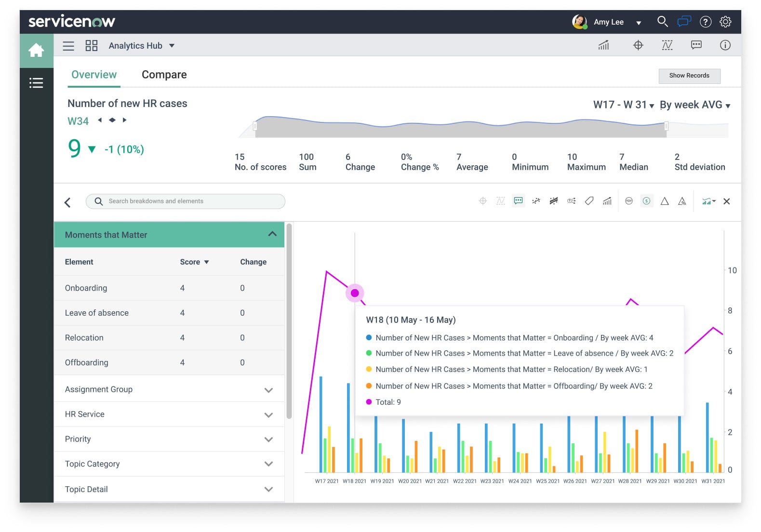761x532 pixels.
Task: Click the search magnifier in header
Action: (662, 22)
